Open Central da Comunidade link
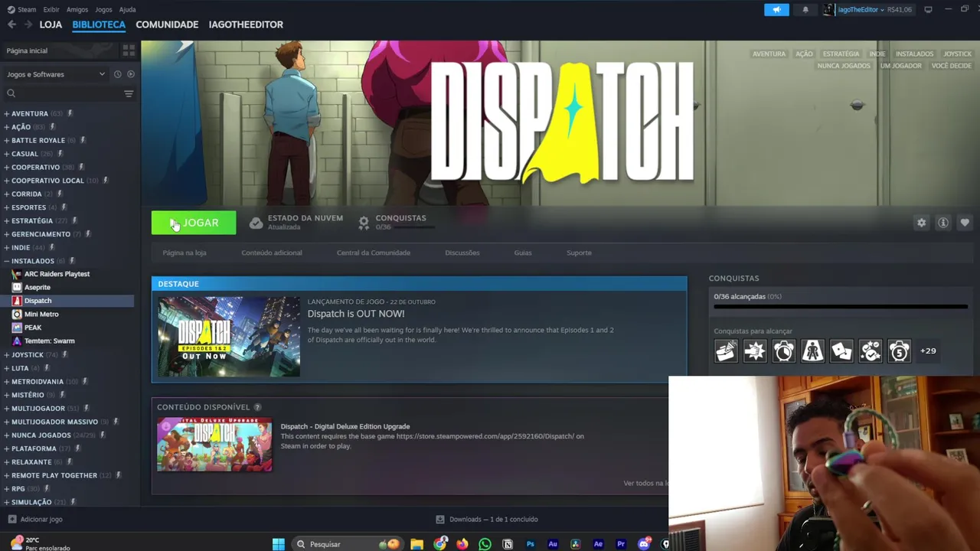Screen dimensions: 980x551 tap(374, 253)
